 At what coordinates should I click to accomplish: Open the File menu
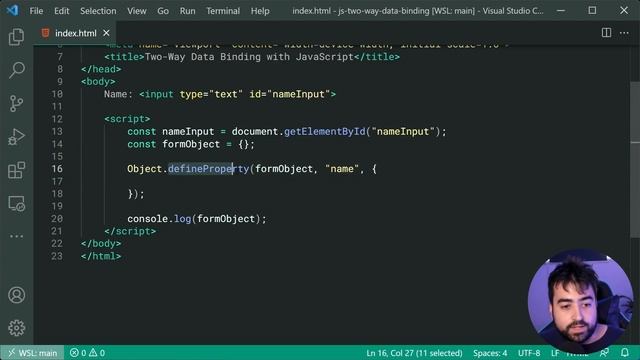pos(36,11)
